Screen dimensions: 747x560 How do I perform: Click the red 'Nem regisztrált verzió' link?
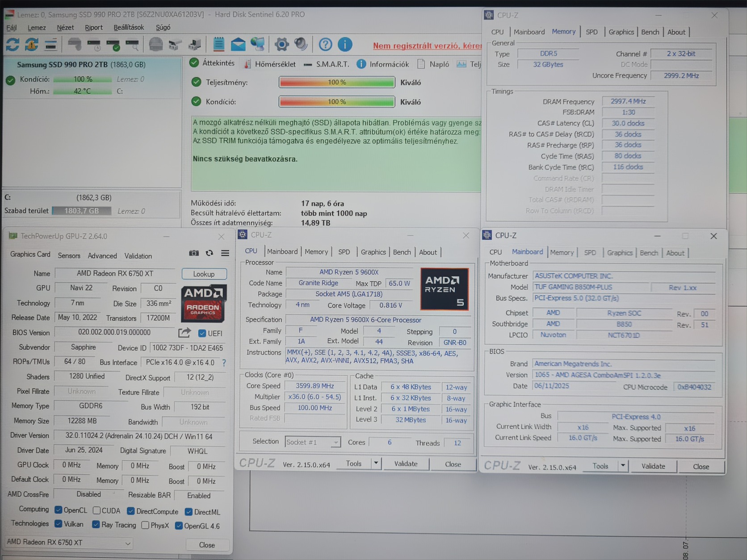pos(427,46)
